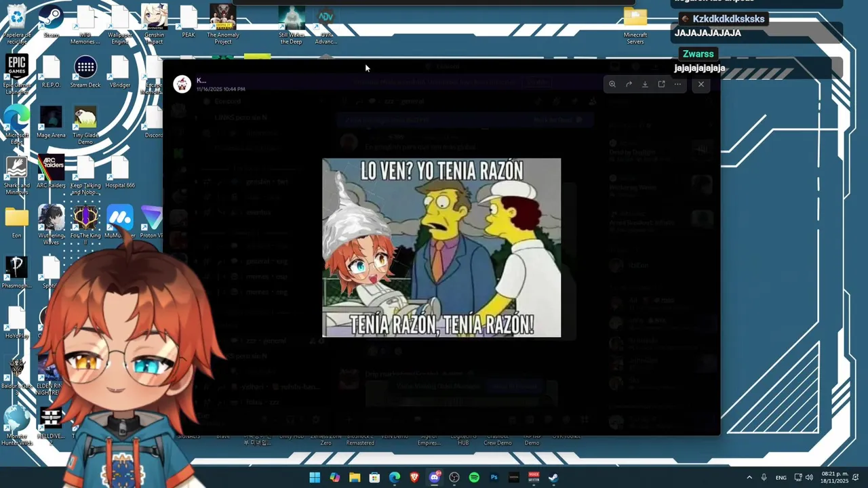868x488 pixels.
Task: Switch to Discord on the taskbar
Action: click(x=434, y=477)
